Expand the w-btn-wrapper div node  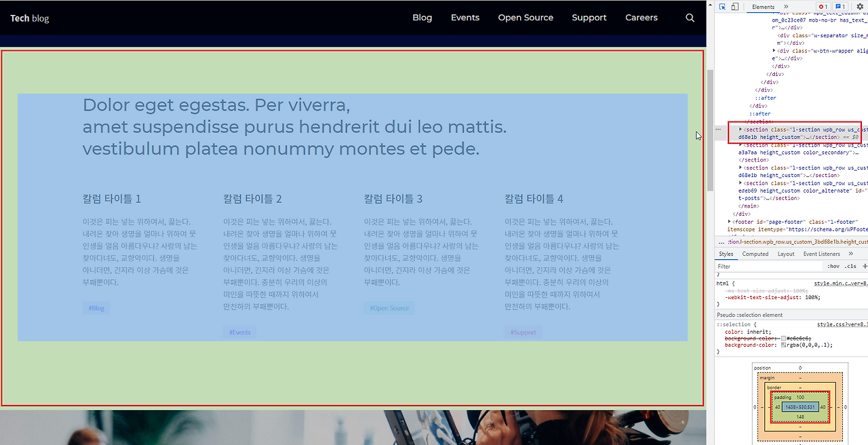[774, 51]
